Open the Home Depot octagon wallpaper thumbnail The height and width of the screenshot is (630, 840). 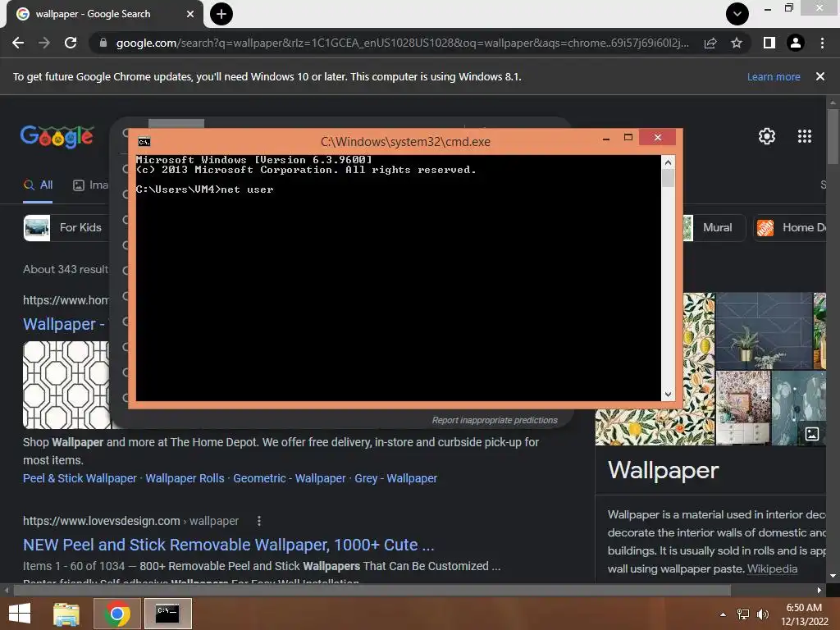66,385
